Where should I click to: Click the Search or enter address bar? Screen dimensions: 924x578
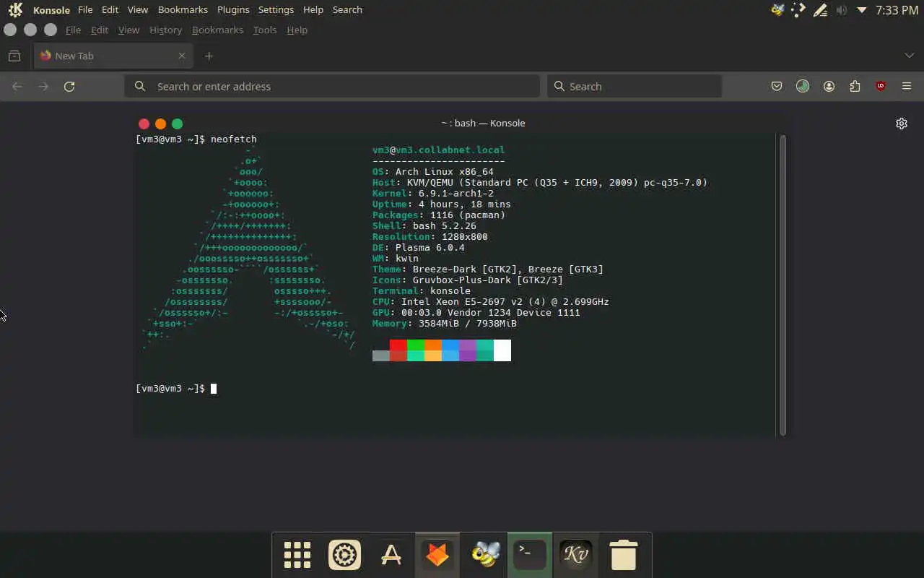point(332,86)
